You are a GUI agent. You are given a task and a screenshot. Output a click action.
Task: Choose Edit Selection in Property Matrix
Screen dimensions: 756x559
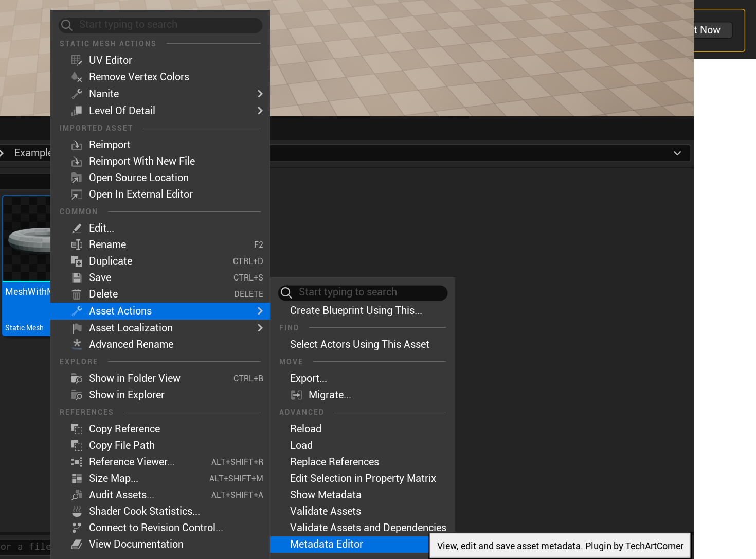point(362,478)
